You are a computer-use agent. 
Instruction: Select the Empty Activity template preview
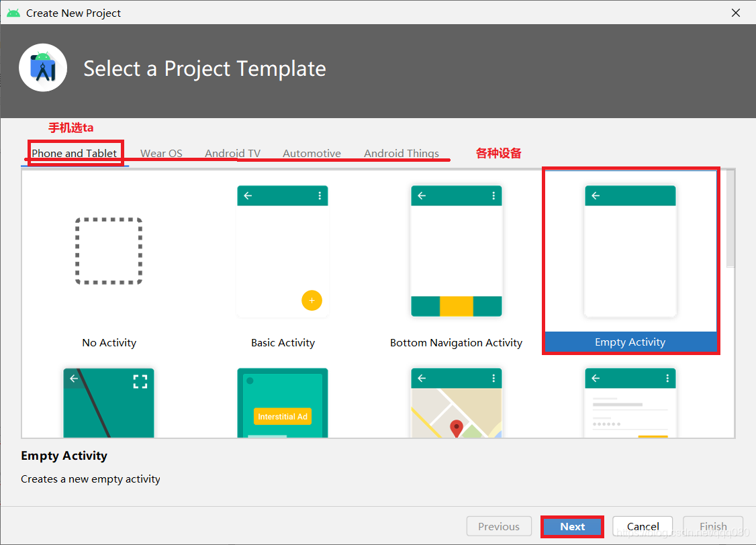click(x=630, y=251)
